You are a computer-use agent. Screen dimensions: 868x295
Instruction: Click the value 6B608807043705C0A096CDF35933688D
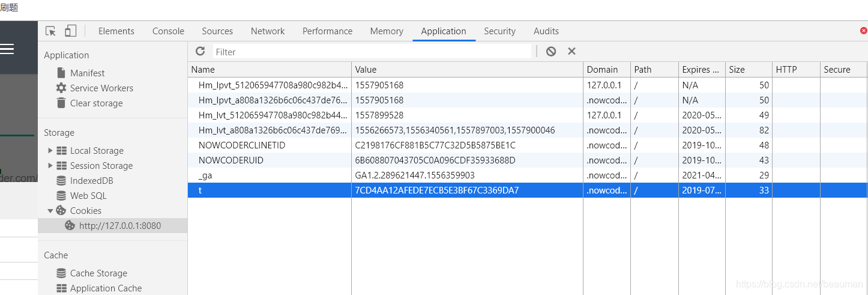[435, 160]
